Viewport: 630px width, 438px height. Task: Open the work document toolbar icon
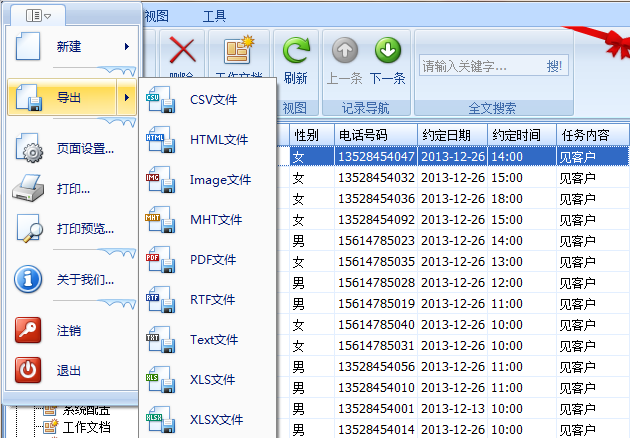[239, 52]
